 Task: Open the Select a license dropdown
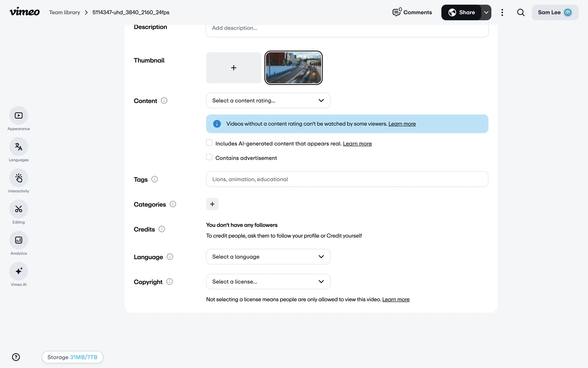pos(268,282)
